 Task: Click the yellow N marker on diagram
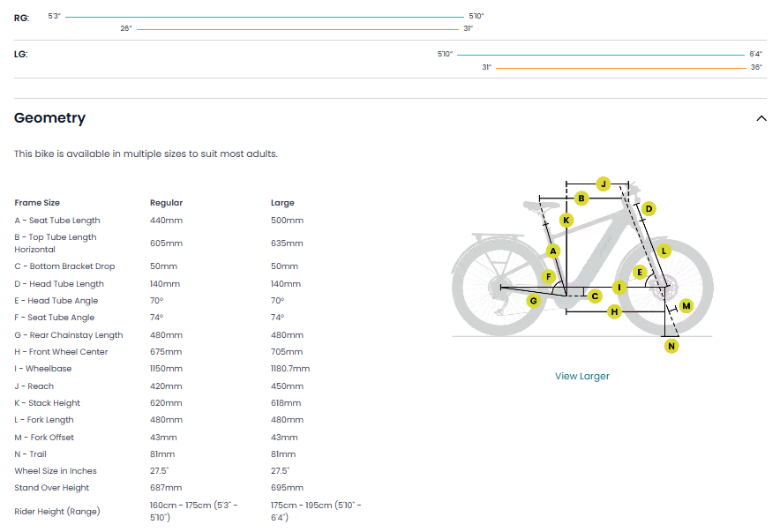(x=671, y=346)
